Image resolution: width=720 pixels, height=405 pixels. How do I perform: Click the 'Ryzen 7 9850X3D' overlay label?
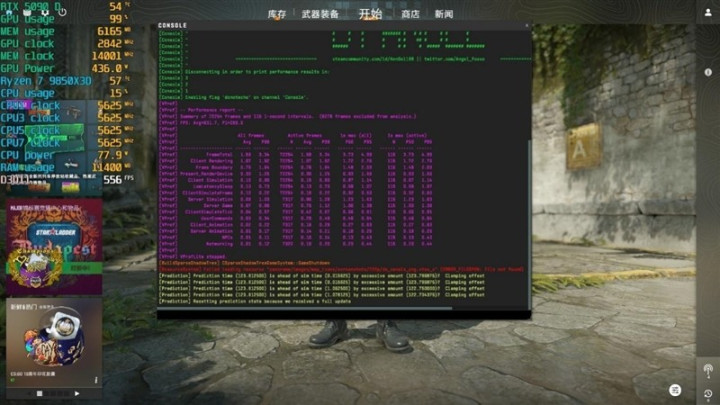coord(46,81)
